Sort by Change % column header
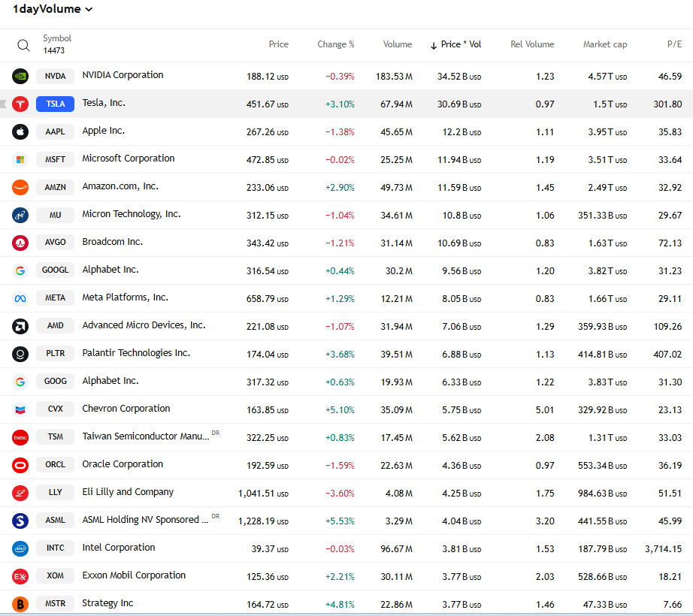This screenshot has width=693, height=616. [335, 44]
